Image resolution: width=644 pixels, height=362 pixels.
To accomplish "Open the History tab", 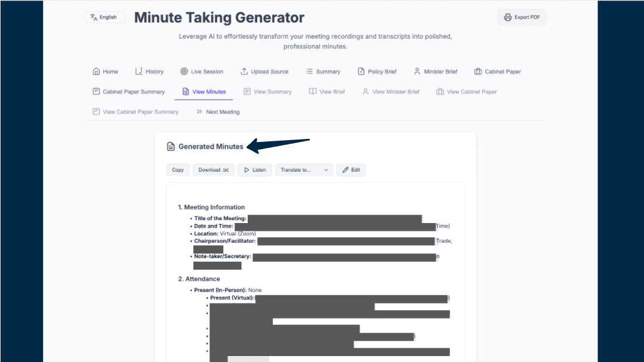I will (149, 72).
